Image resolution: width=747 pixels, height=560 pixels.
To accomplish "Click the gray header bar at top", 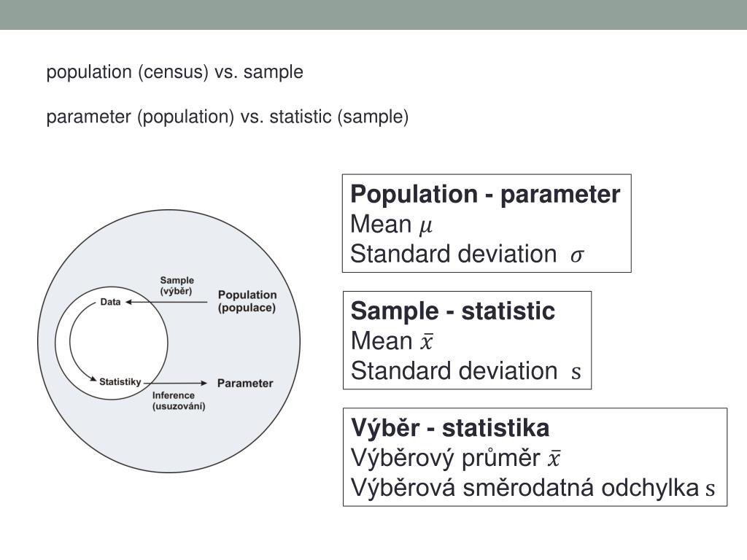I will coord(373,15).
